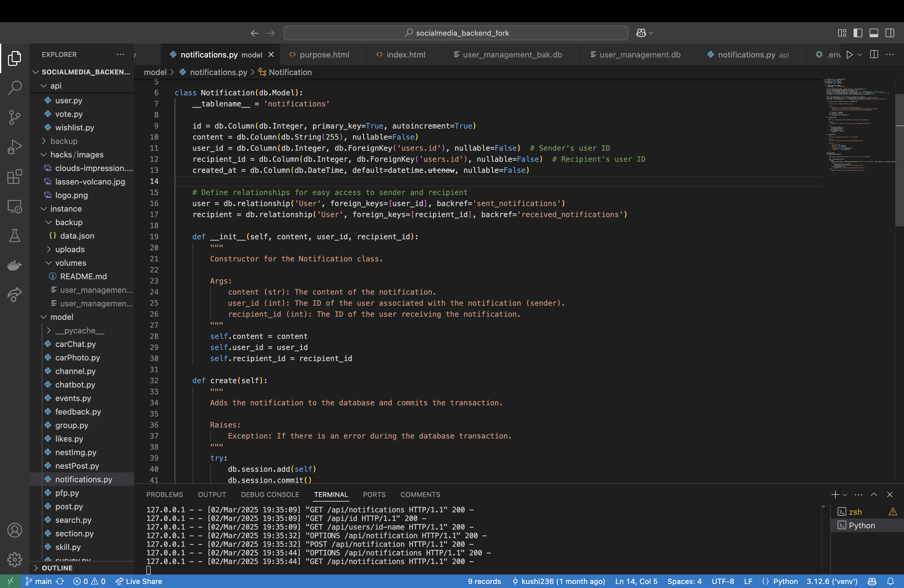Screen dimensions: 904x588
Task: Collapse the instance folder
Action: pos(82,209)
